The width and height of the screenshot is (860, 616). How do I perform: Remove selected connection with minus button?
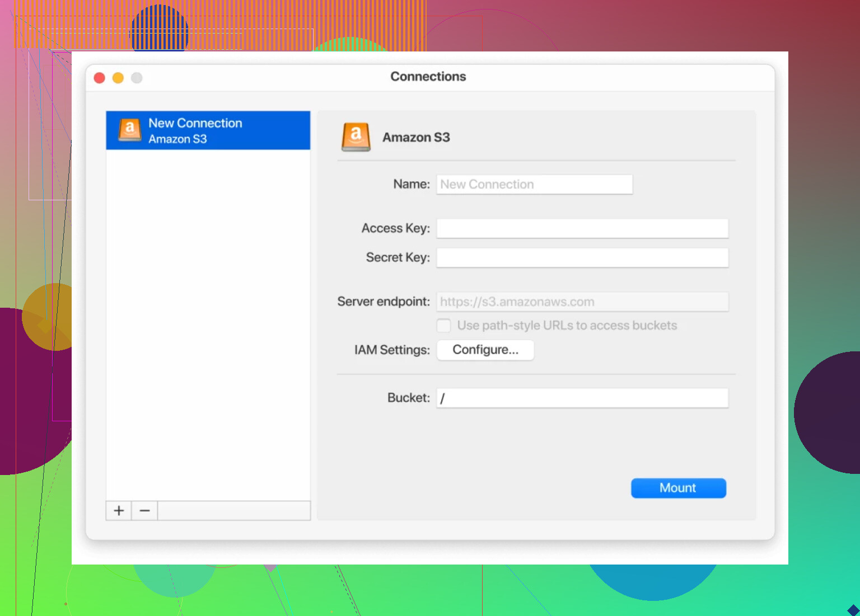144,511
